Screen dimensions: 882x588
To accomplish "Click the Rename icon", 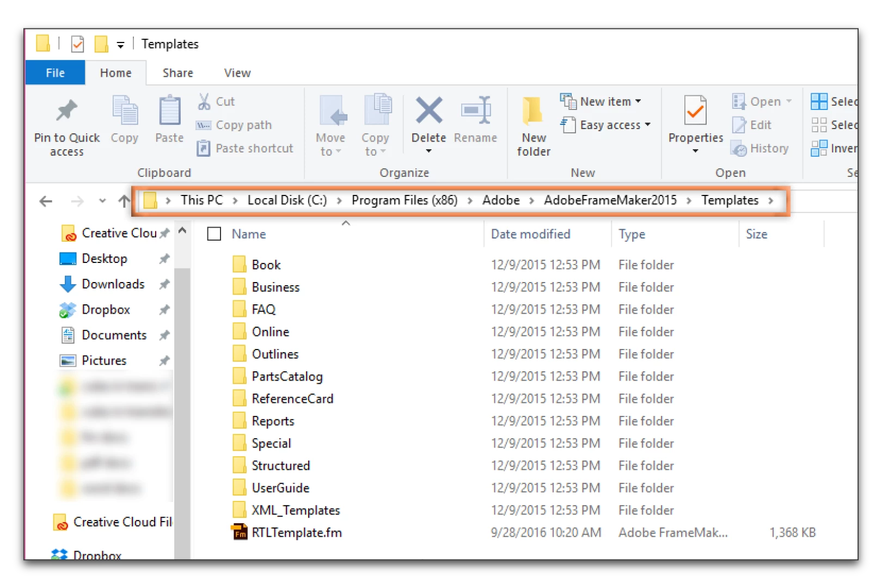I will [x=476, y=110].
